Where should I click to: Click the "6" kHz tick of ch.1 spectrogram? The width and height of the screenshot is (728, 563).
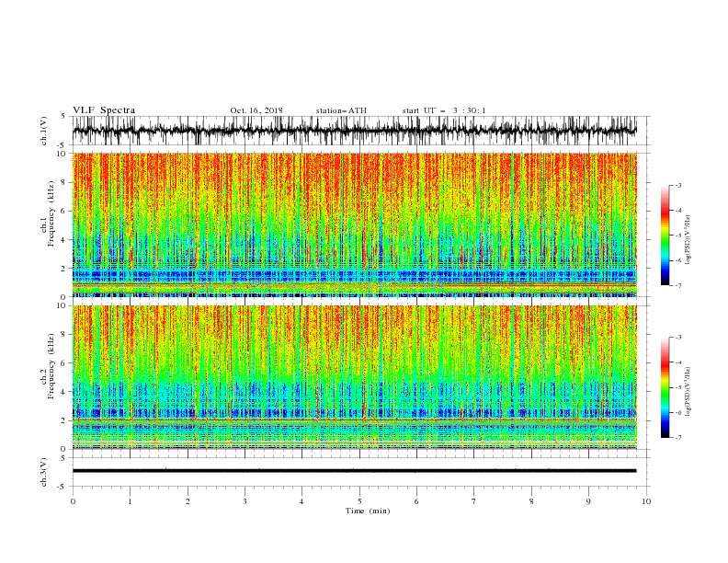pyautogui.click(x=64, y=212)
